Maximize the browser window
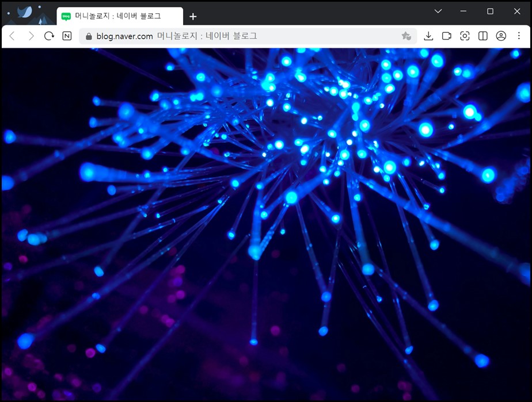Screen dimensions: 532x402 tap(490, 12)
